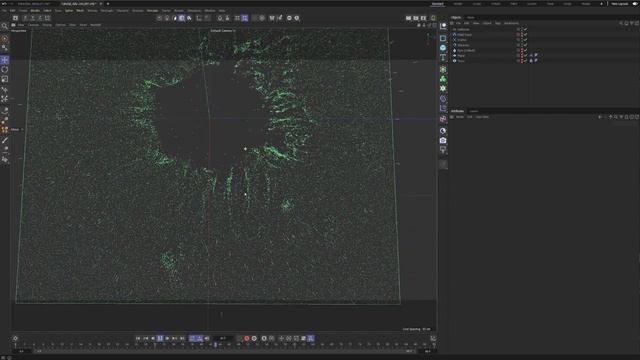
Task: Click the preview range slider bar
Action: (225, 351)
